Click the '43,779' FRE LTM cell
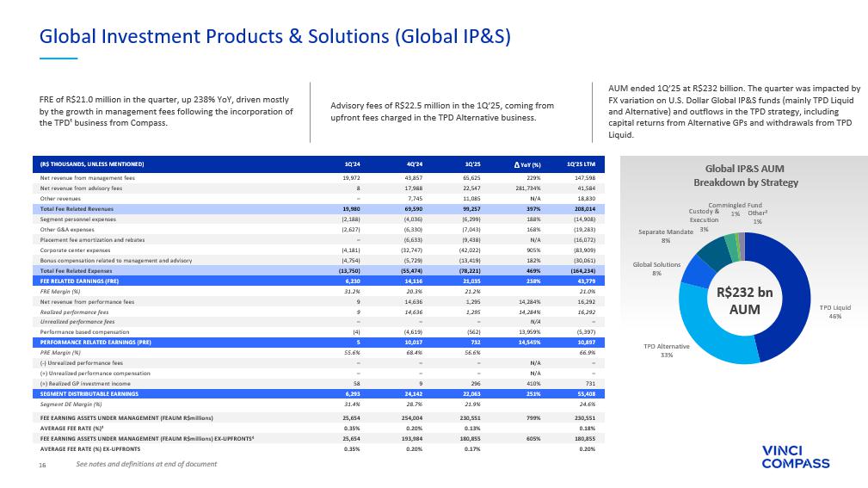The image size is (868, 488). click(x=588, y=281)
